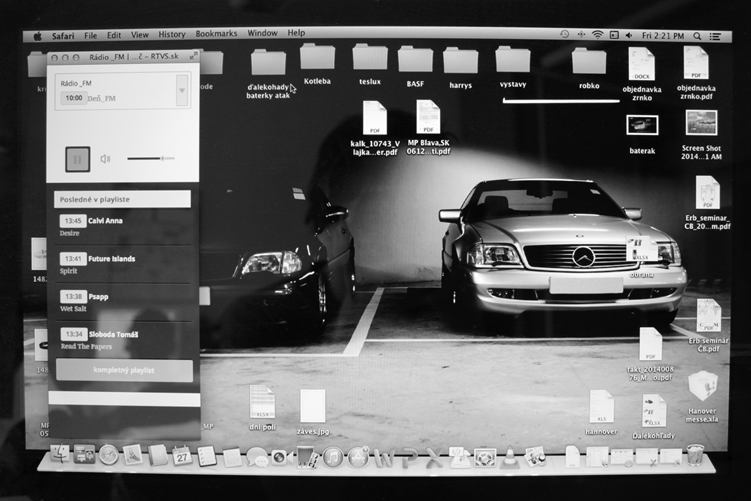Pause the Rádio_FM stream playback

77,159
